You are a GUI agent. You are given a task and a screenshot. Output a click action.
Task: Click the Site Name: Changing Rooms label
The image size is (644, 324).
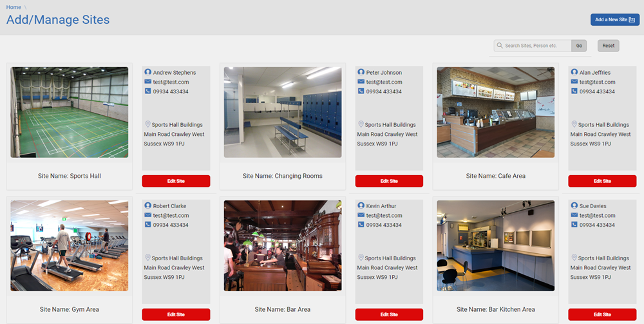(x=283, y=176)
